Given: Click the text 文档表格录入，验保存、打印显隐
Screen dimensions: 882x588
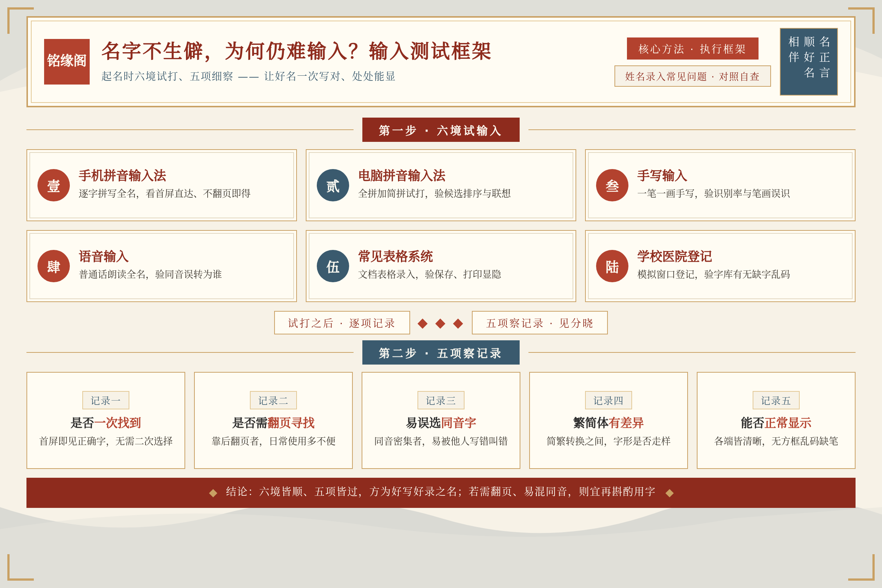Looking at the screenshot, I should (430, 275).
